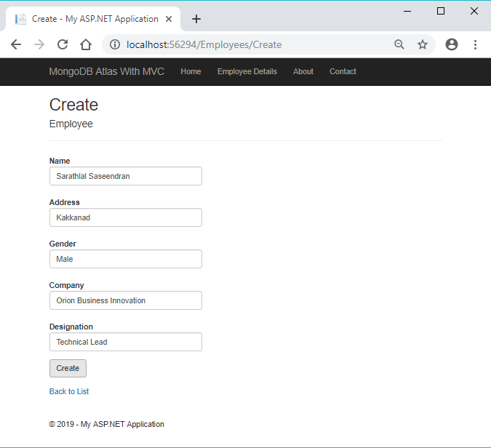Click the Gender label
491x448 pixels.
click(x=63, y=244)
